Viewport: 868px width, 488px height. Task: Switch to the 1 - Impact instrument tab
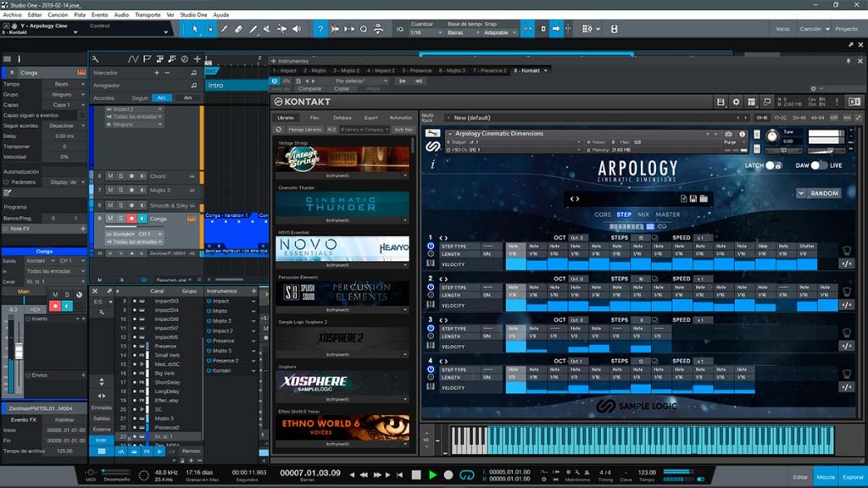coord(285,71)
